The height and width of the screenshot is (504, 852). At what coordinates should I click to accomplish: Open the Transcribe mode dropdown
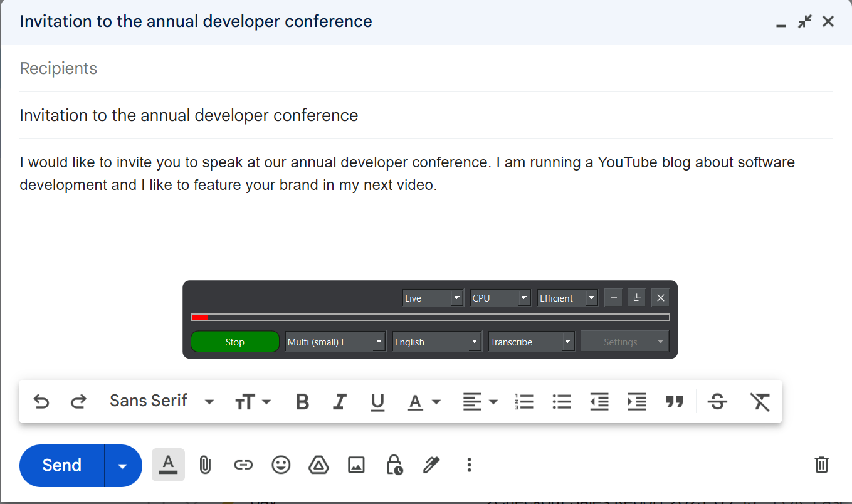point(531,342)
